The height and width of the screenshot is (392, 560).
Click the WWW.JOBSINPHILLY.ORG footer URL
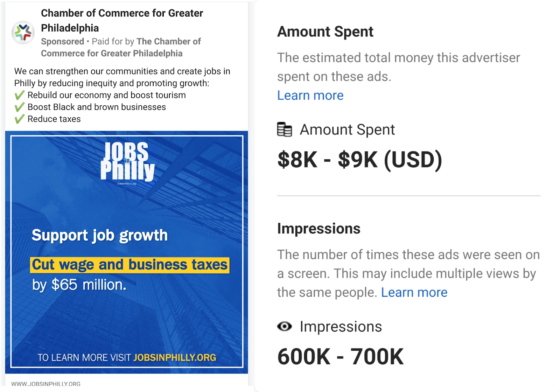(x=46, y=384)
